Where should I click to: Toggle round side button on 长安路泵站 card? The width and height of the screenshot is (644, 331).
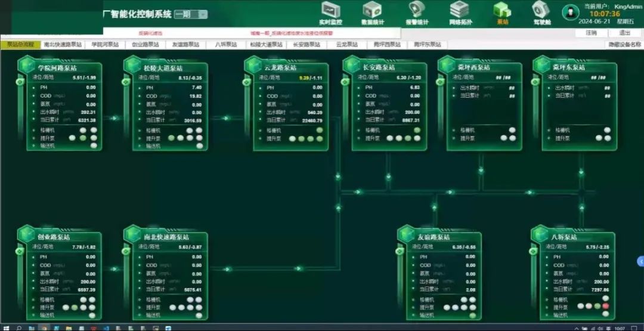(345, 82)
